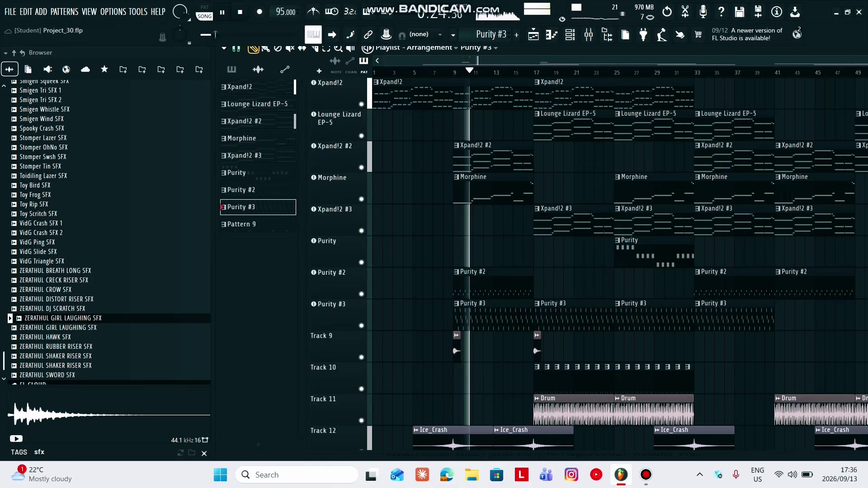
Task: Click the audio waveform icon above pattern list
Action: click(x=258, y=69)
